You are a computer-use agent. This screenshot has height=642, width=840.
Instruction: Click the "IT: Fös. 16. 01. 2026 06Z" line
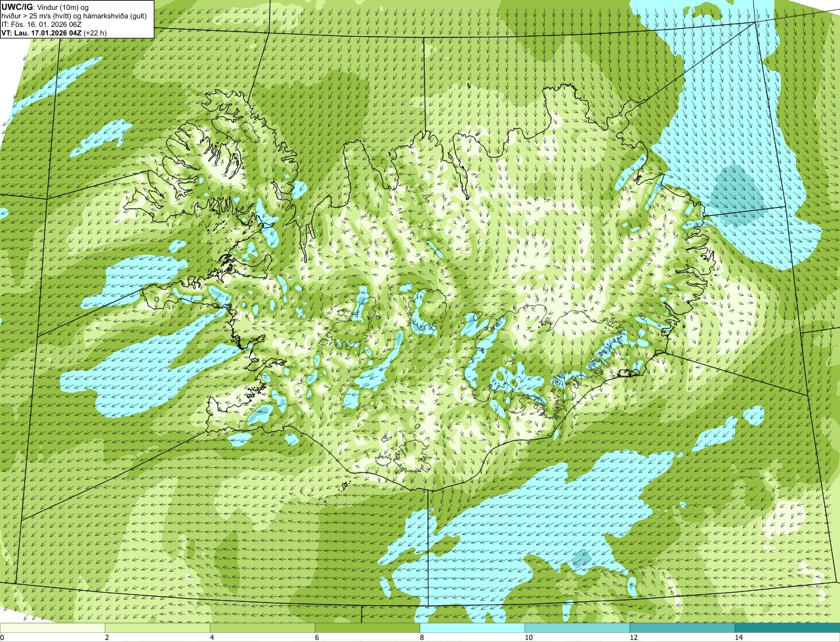pyautogui.click(x=42, y=24)
